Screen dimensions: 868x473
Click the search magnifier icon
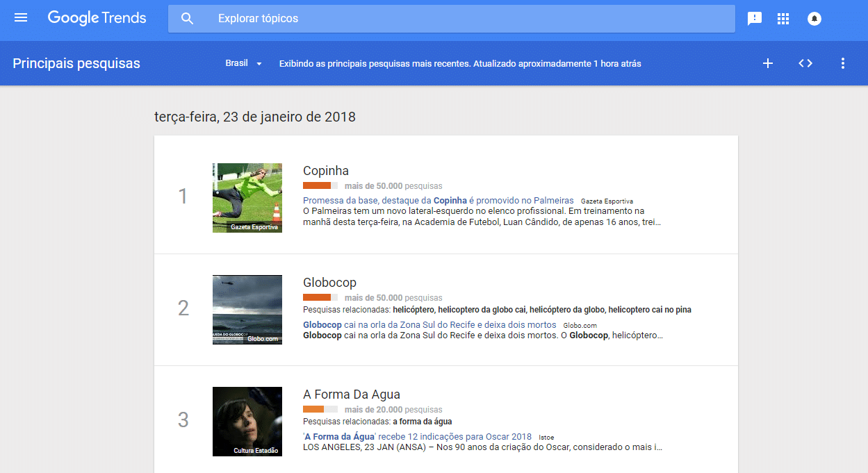point(187,19)
